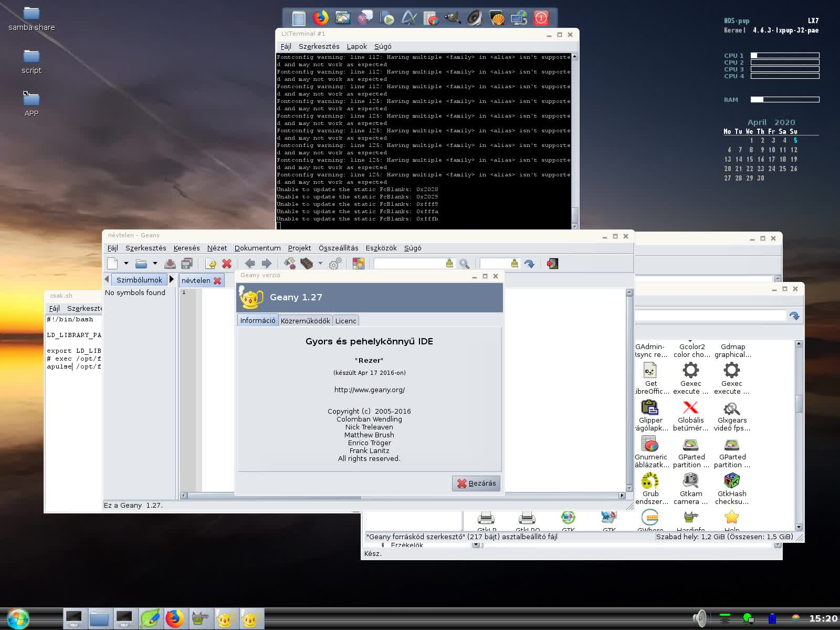
Task: Click the Save All icon in Geany
Action: click(x=187, y=264)
